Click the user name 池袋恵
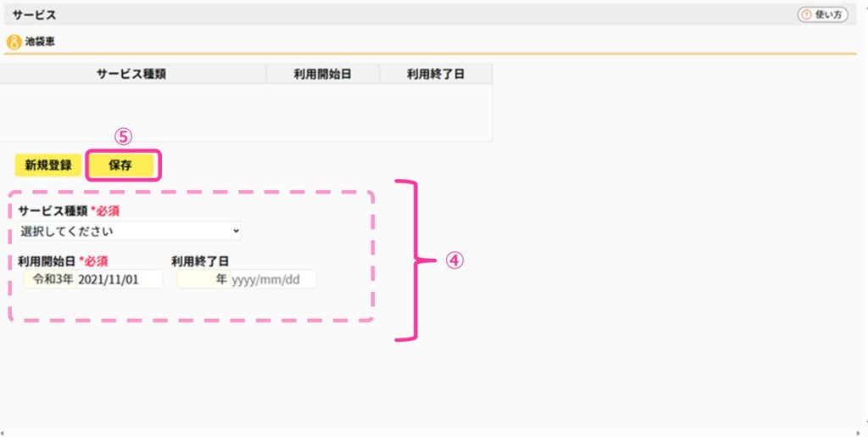This screenshot has width=868, height=437. tap(40, 42)
